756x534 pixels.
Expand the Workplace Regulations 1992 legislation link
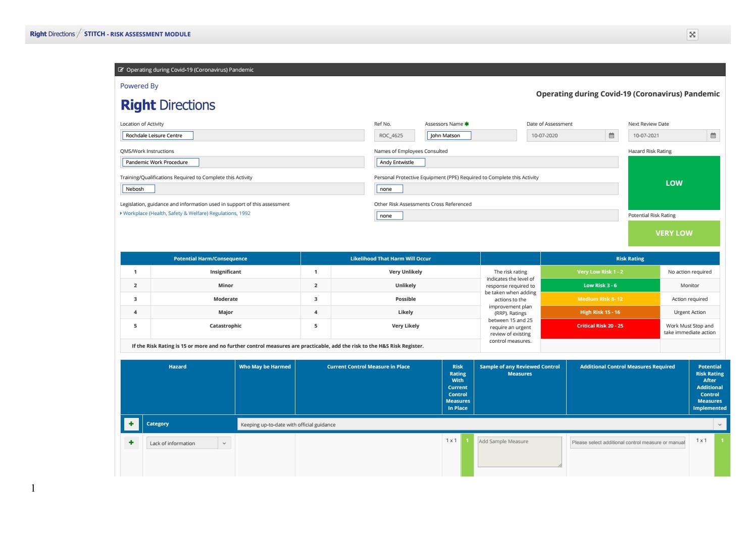[x=186, y=213]
